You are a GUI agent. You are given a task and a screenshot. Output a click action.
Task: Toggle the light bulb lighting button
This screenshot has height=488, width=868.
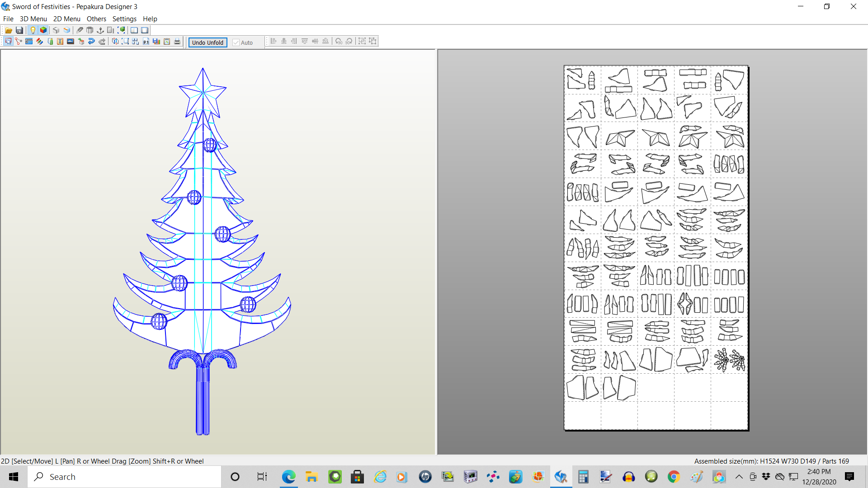point(33,30)
